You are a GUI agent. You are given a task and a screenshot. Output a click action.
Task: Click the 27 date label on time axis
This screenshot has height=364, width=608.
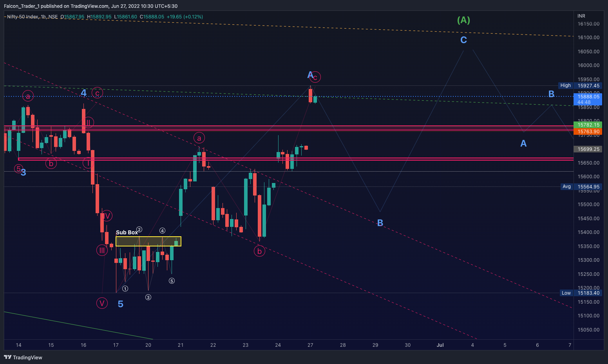[310, 345]
